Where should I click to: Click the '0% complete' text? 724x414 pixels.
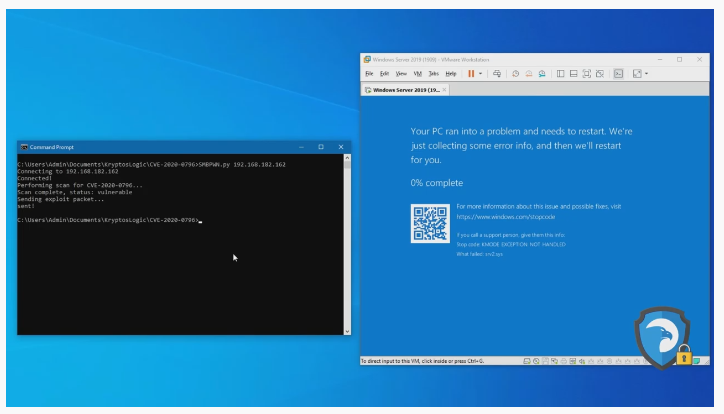coord(436,183)
